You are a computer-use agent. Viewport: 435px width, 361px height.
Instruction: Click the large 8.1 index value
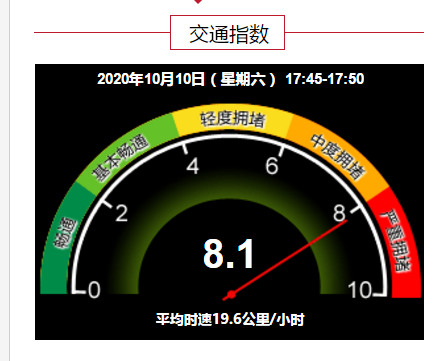click(x=229, y=254)
